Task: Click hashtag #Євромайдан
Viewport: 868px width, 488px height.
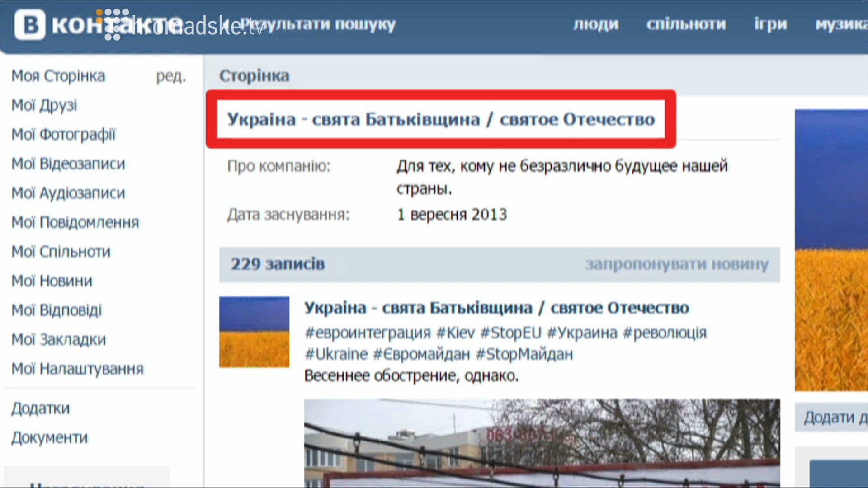Action: pos(421,354)
